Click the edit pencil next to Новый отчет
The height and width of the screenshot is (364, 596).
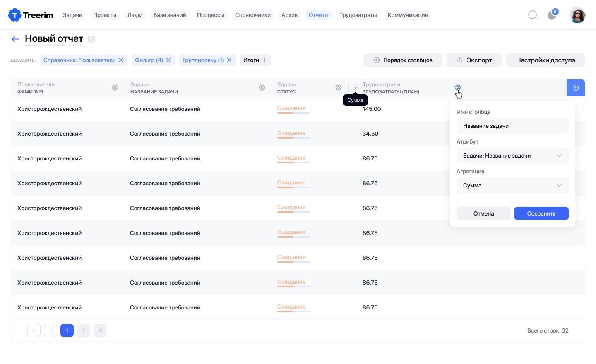point(92,39)
